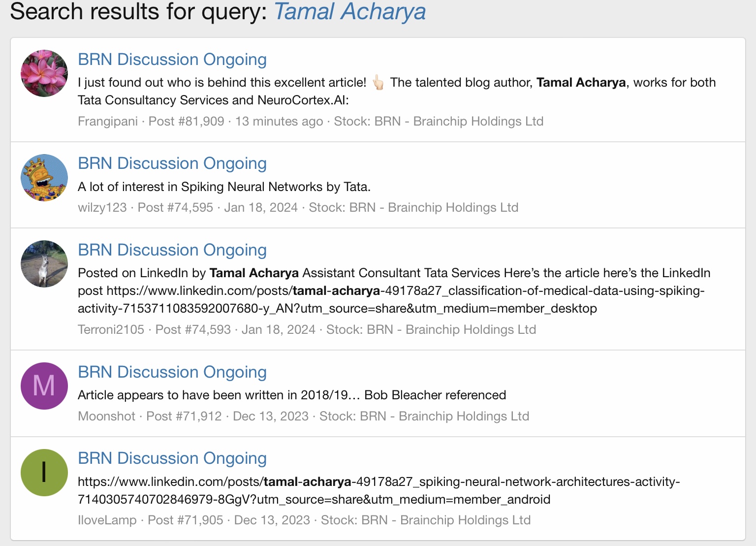Open last BRN Discussion Ongoing result by IloveLamp
756x546 pixels.
[x=172, y=458]
